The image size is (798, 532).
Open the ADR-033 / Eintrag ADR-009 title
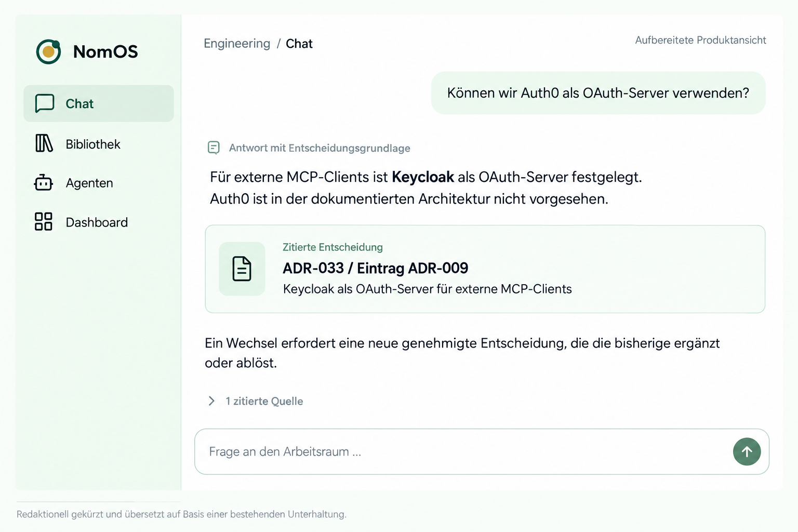(376, 268)
